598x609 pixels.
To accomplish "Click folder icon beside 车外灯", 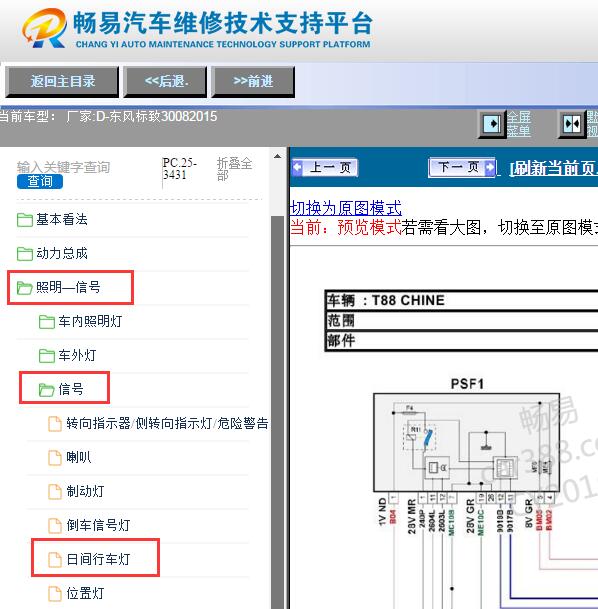I will pyautogui.click(x=47, y=355).
